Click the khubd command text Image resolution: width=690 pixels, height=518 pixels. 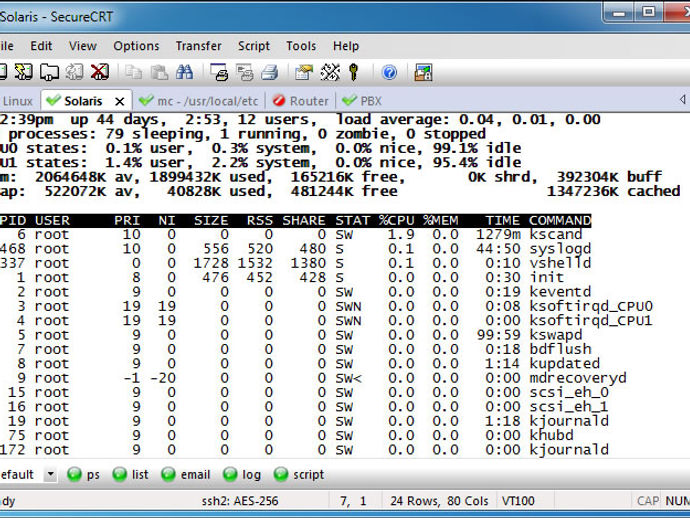pyautogui.click(x=551, y=436)
